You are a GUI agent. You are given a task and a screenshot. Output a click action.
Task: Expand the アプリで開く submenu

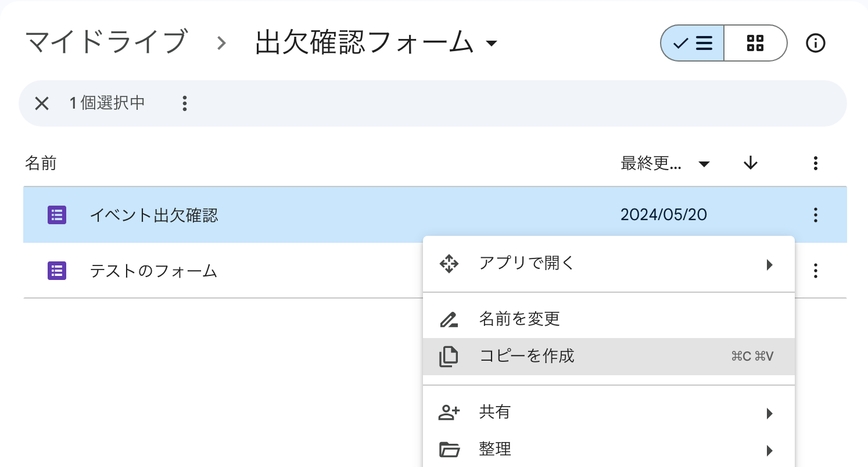coord(608,264)
